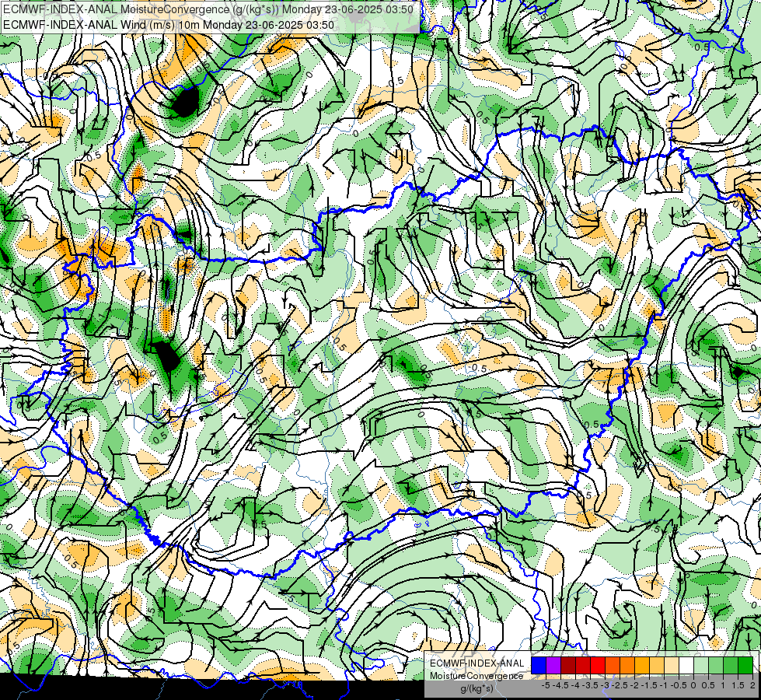Click legend swatch between -3 and -2.5
This screenshot has width=761, height=700.
(x=613, y=666)
